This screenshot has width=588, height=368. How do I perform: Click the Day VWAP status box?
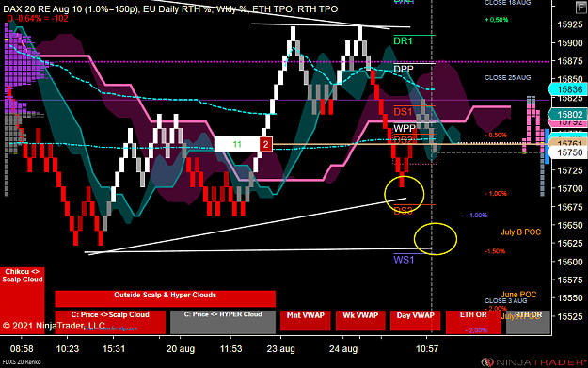[x=416, y=320]
